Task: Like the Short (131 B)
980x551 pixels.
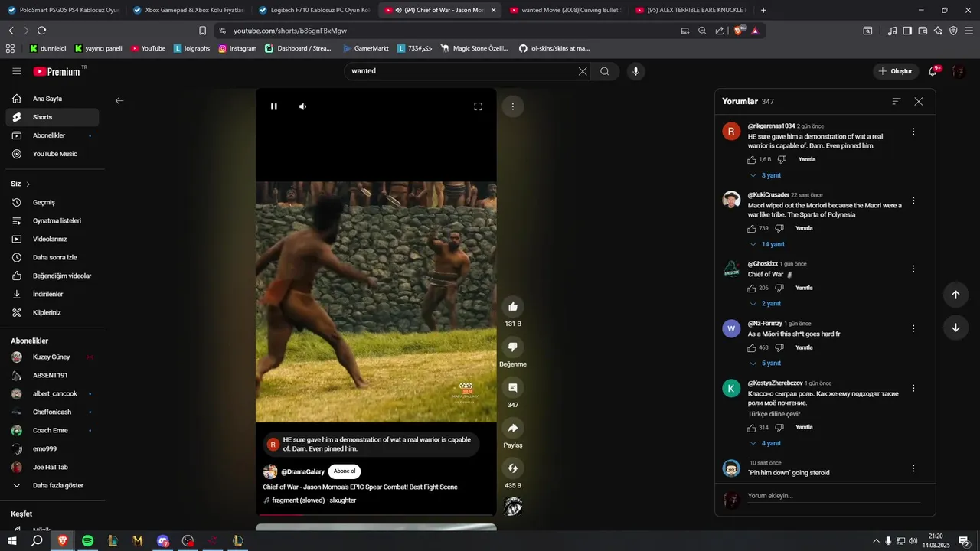Action: [513, 306]
